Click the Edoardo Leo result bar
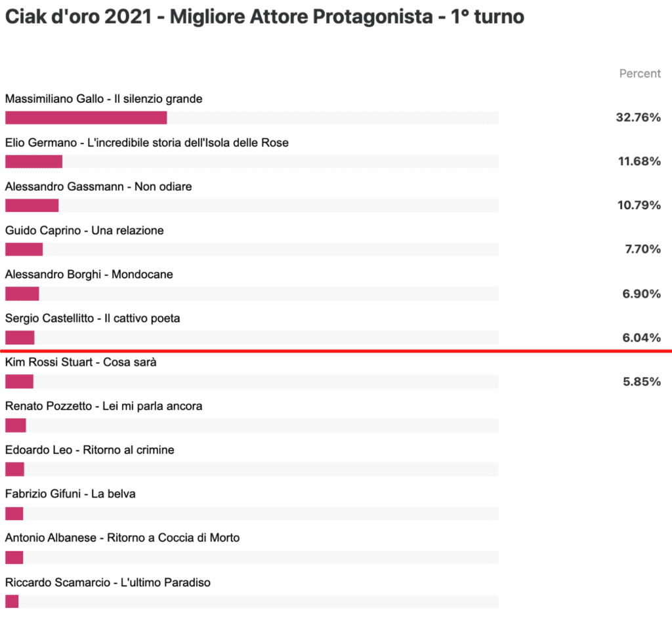Image resolution: width=672 pixels, height=621 pixels. point(251,470)
